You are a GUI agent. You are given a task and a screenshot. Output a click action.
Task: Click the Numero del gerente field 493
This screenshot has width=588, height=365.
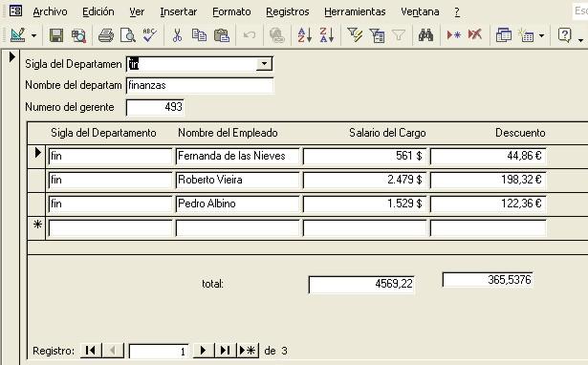pos(155,107)
